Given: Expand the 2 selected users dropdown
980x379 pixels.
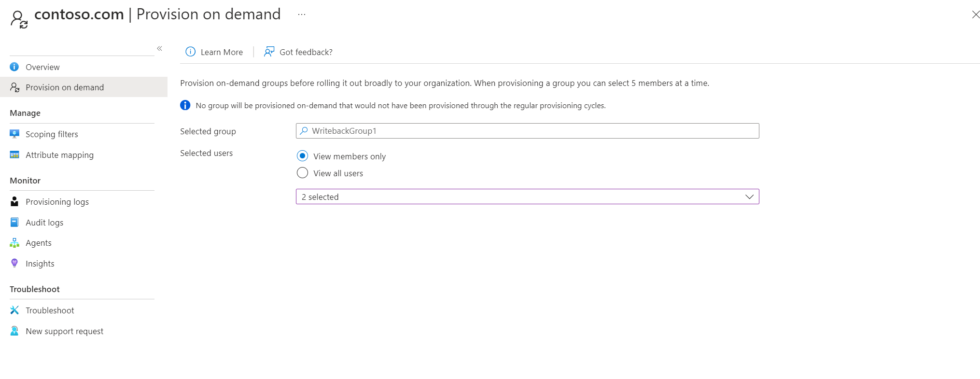Looking at the screenshot, I should tap(527, 197).
